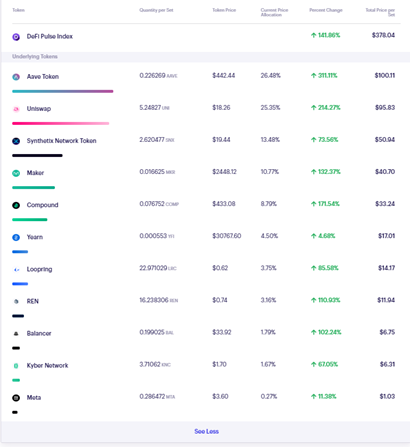Click Uniswap quantity 5.24827 UNI
Image resolution: width=410 pixels, height=447 pixels.
155,108
